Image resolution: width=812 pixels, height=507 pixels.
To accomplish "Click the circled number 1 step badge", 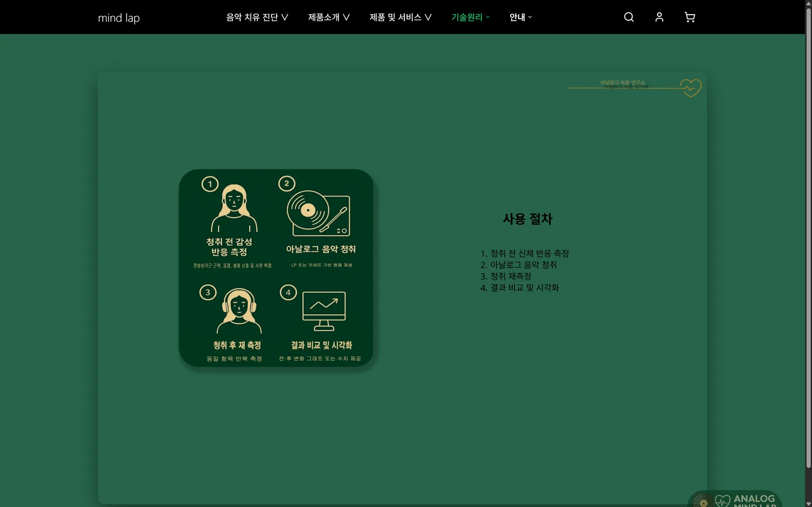I will (x=210, y=184).
